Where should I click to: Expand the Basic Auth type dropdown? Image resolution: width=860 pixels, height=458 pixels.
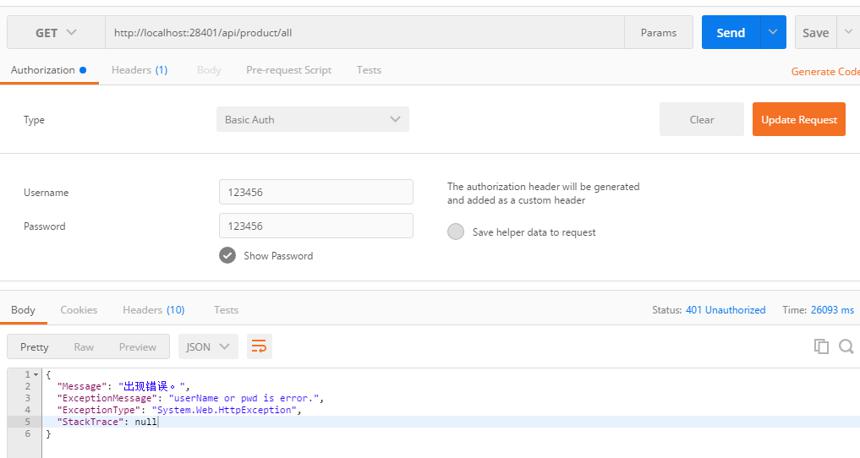pyautogui.click(x=313, y=120)
